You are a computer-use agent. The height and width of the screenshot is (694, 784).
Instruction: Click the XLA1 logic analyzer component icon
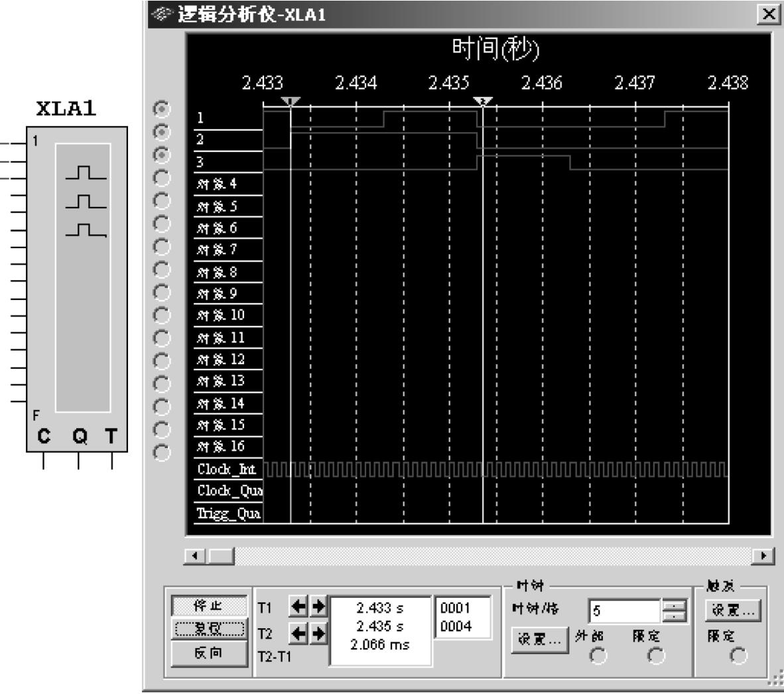click(x=77, y=289)
